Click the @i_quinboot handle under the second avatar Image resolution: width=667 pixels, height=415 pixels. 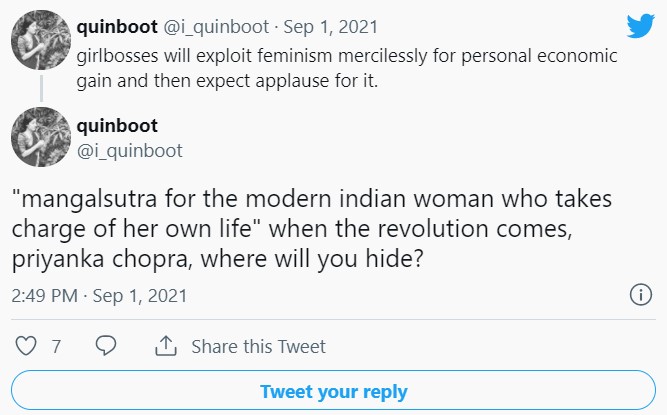point(129,150)
